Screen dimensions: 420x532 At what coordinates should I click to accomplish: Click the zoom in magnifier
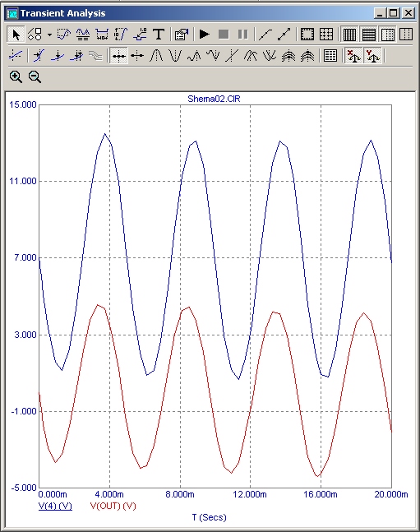click(16, 77)
